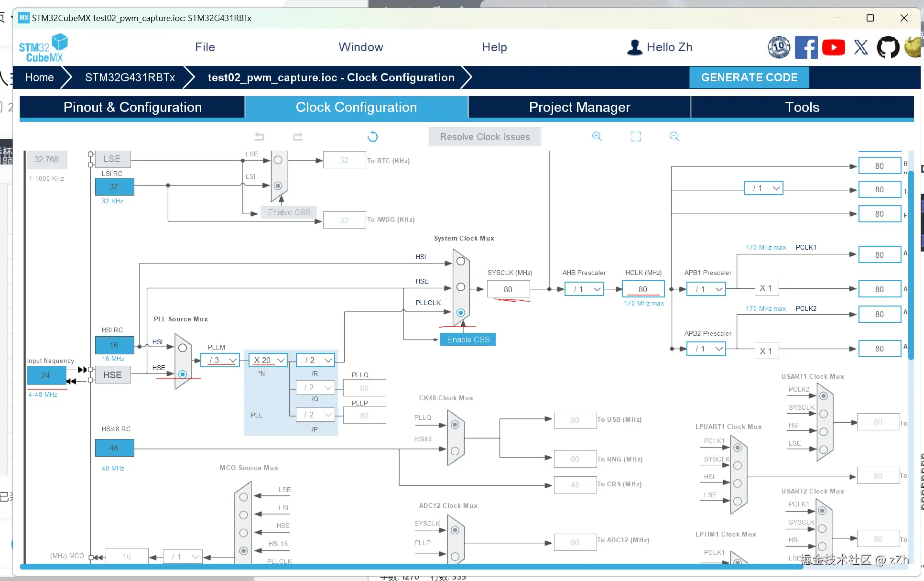Click the GENERATE CODE button
Viewport: 924px width, 581px height.
coord(749,77)
